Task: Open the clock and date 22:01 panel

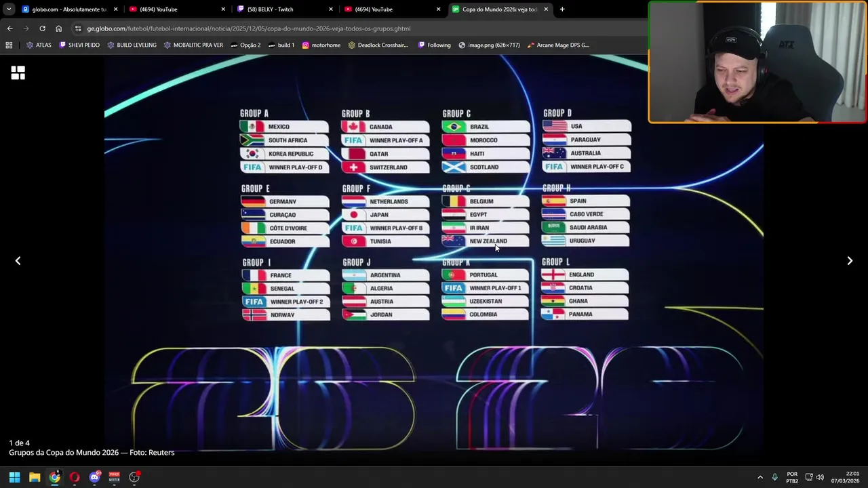Action: [x=847, y=477]
